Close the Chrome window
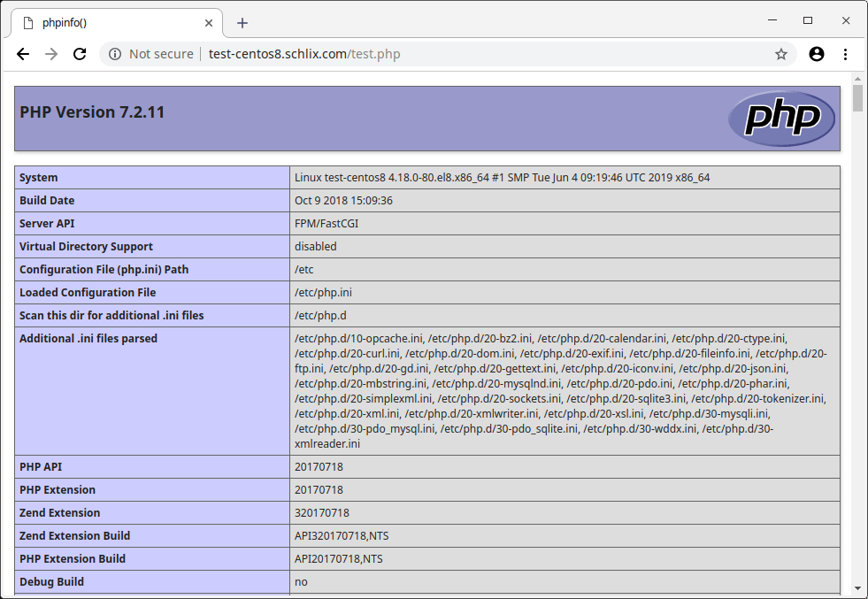The image size is (868, 599). tap(845, 20)
